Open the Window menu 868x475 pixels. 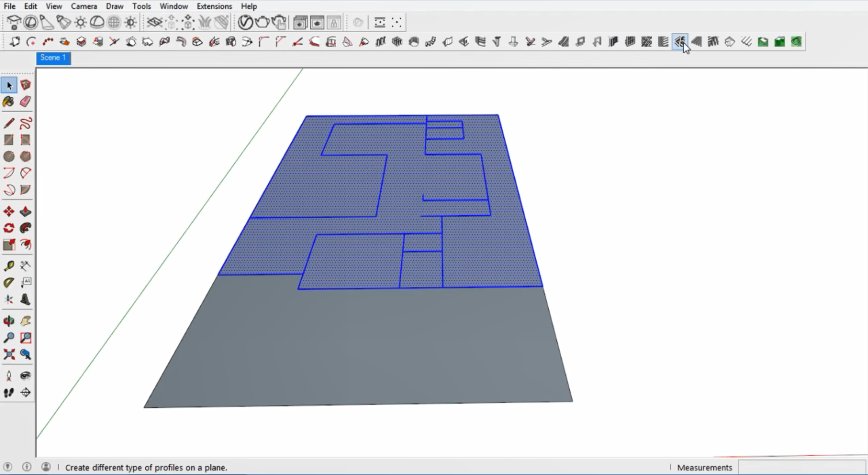(174, 6)
